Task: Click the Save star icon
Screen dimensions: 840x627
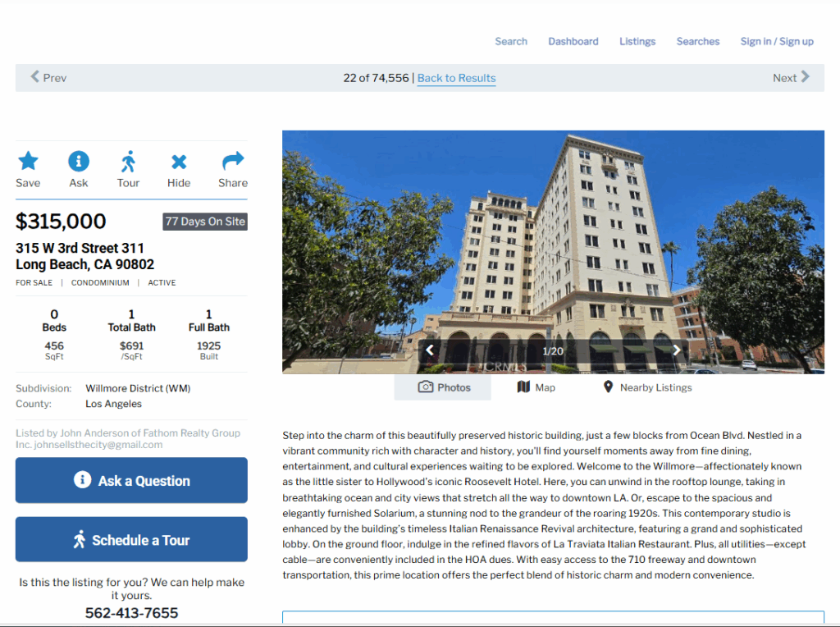Action: click(x=28, y=161)
